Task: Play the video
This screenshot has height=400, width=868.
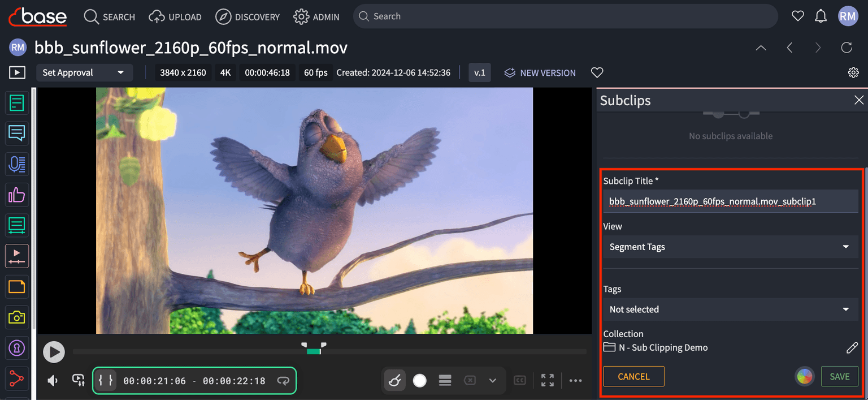Action: pos(54,352)
